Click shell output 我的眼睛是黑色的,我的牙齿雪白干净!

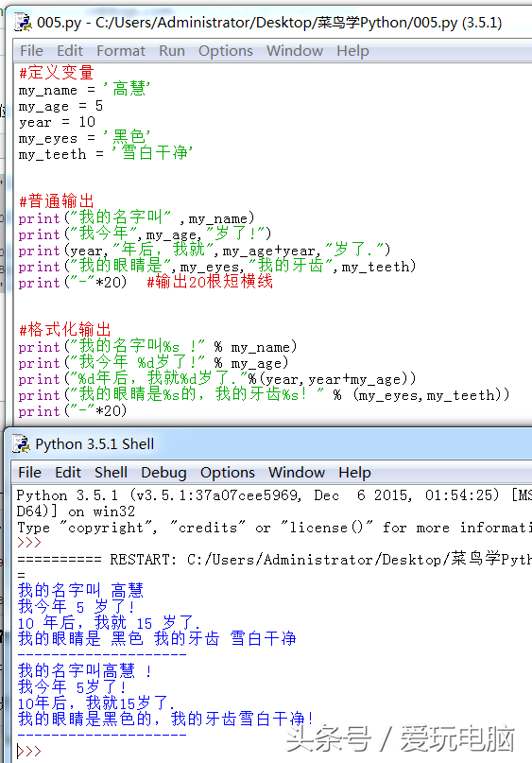[x=165, y=719]
